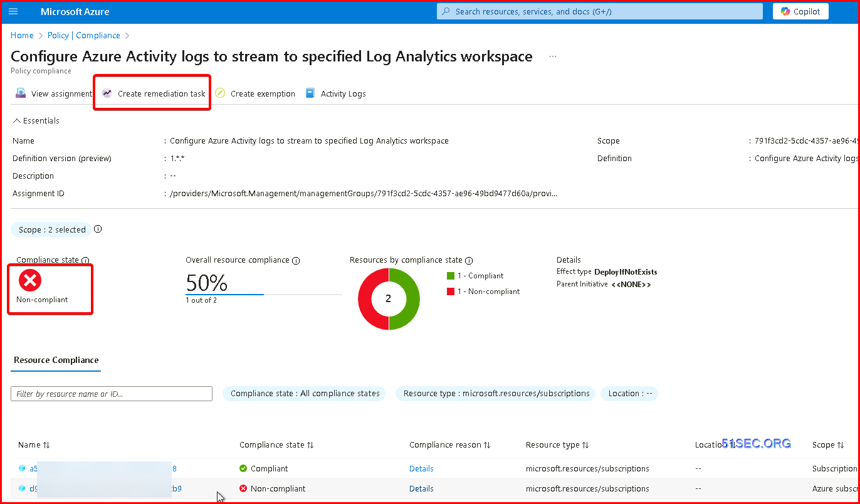Click the Activity Logs book icon
The width and height of the screenshot is (860, 504).
pyautogui.click(x=310, y=93)
